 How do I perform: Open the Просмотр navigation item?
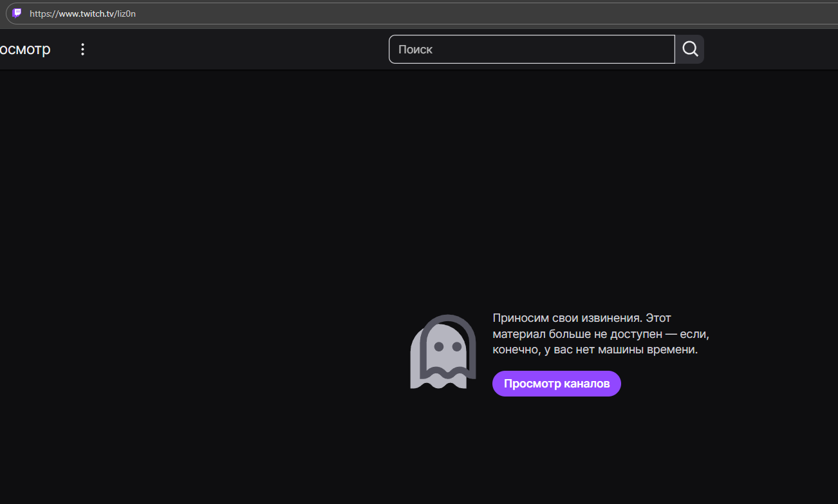point(25,50)
